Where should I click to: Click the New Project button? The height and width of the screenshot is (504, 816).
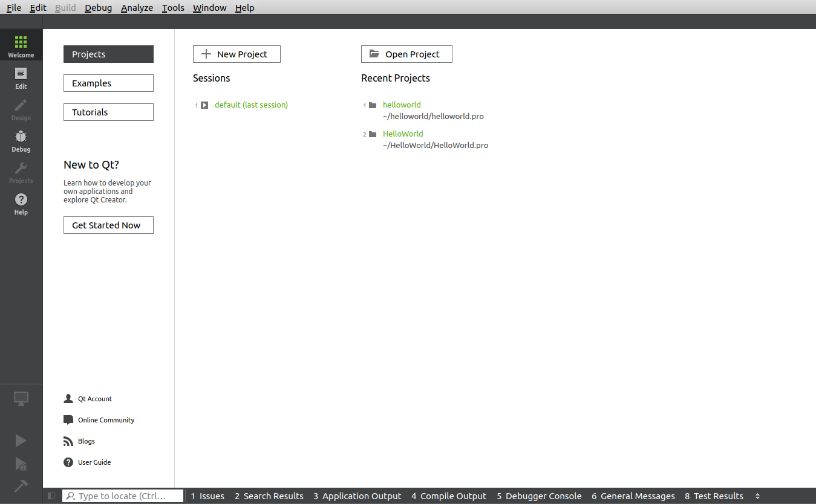[237, 54]
